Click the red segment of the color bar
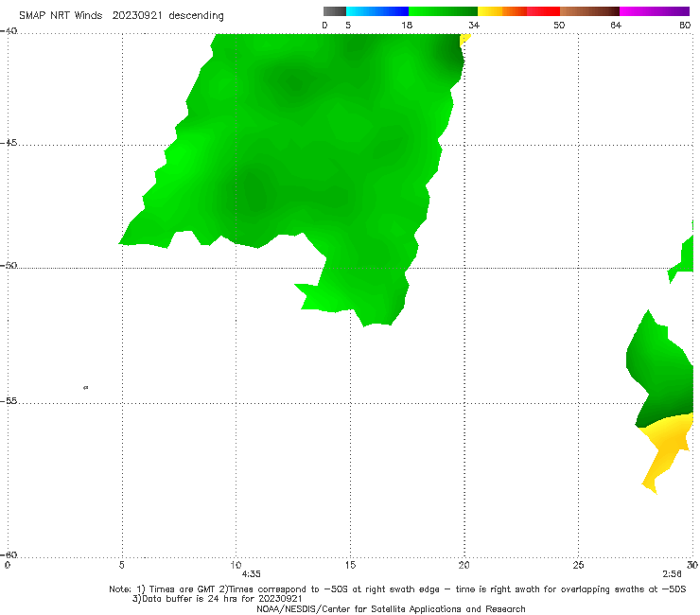700x615 pixels. 543,11
